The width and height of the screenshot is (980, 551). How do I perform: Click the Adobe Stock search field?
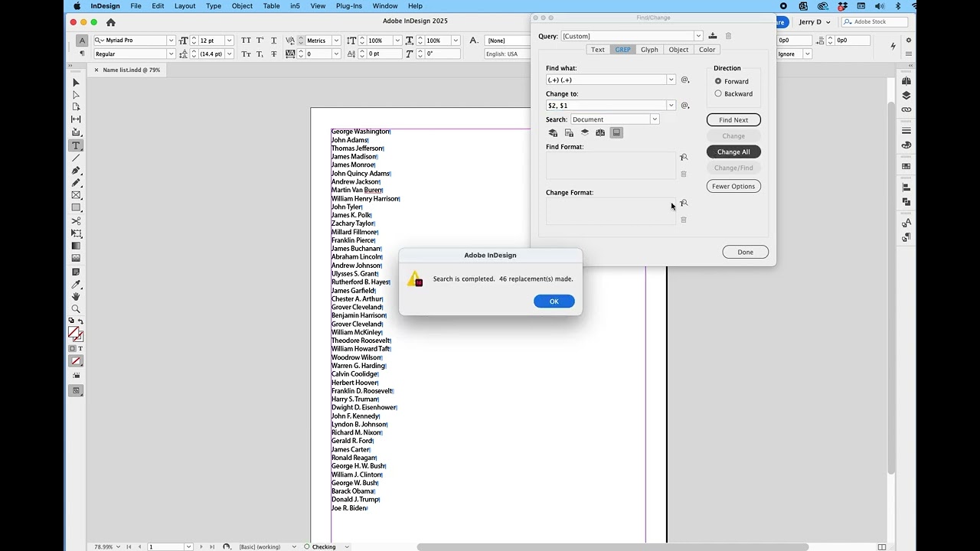click(x=875, y=22)
